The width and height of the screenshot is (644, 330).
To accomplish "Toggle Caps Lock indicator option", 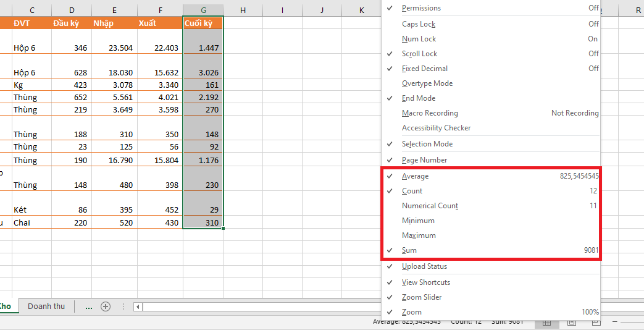I will click(418, 24).
